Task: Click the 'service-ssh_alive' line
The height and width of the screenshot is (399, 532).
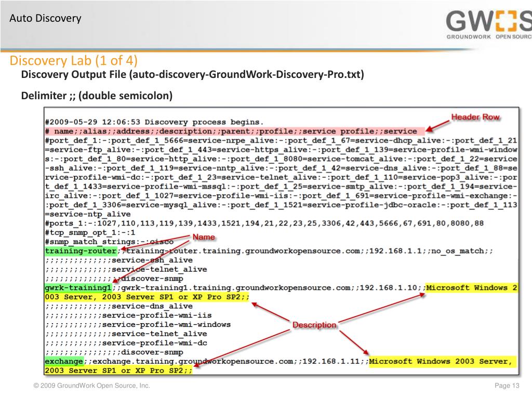Action: [119, 260]
